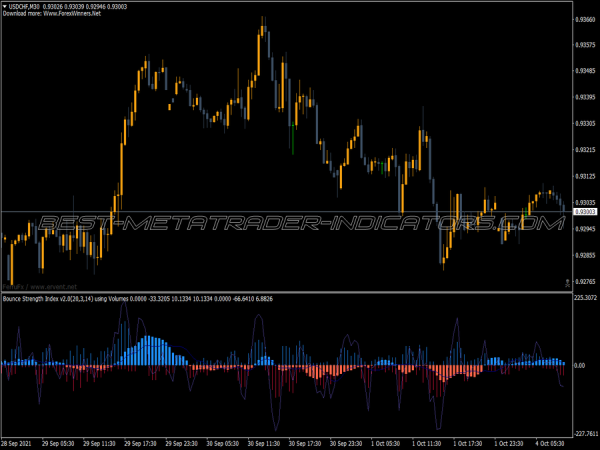600x450 pixels.
Task: Click the 0.92945 price axis label
Action: pos(585,229)
